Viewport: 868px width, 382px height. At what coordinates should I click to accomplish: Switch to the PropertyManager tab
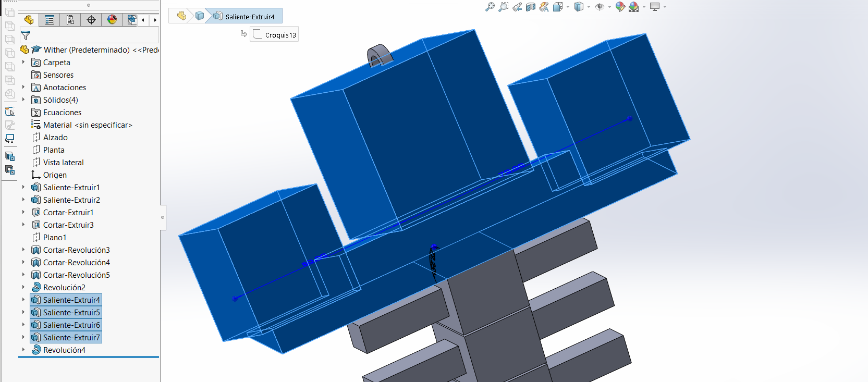(50, 20)
